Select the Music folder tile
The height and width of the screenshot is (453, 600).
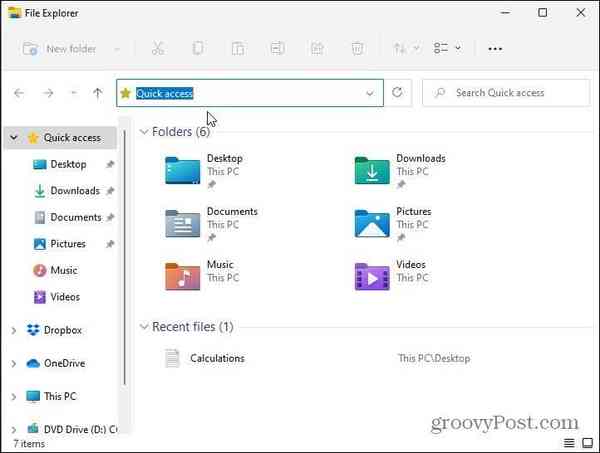203,275
